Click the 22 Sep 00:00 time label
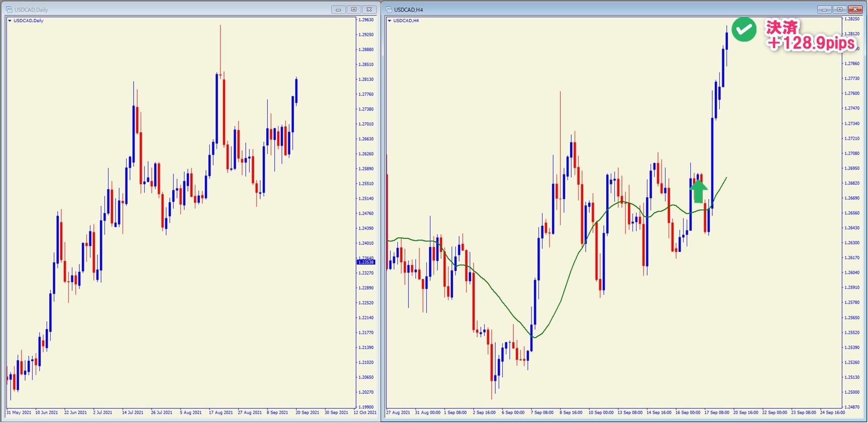This screenshot has width=868, height=423. (775, 412)
